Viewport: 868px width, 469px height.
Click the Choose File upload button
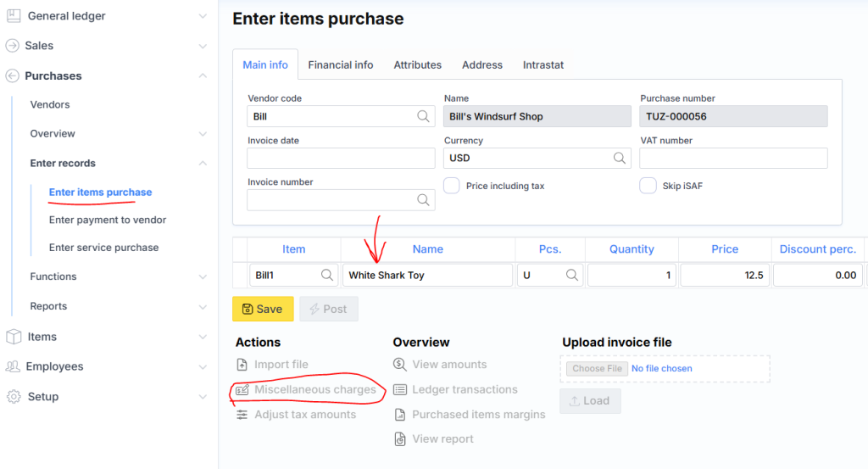tap(597, 368)
